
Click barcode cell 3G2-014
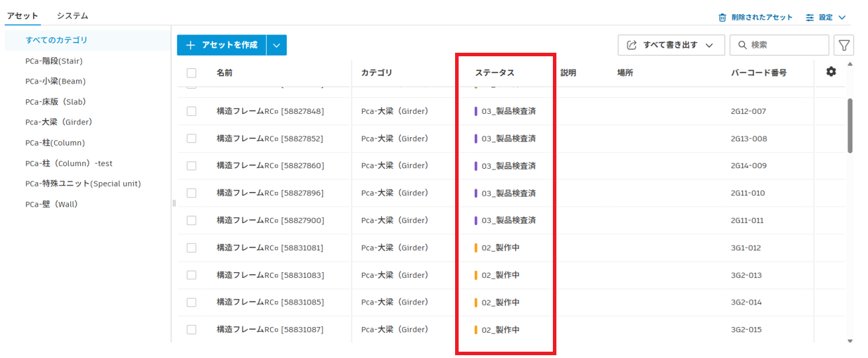[746, 302]
